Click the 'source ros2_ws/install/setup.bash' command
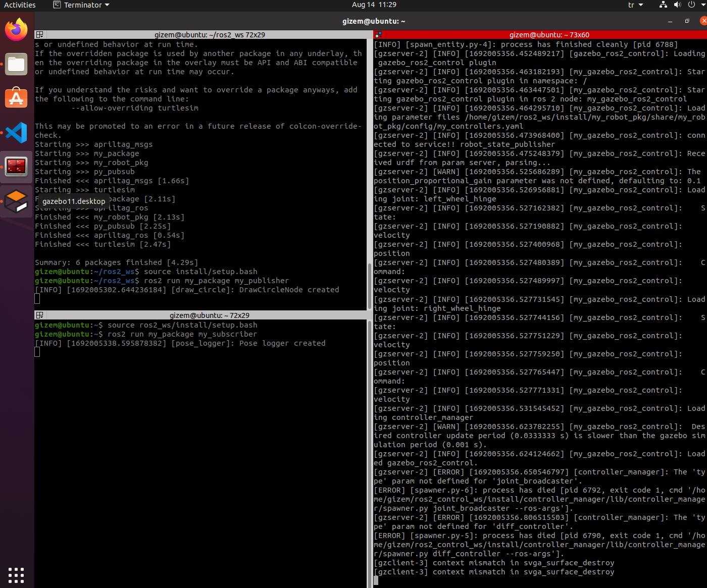The width and height of the screenshot is (707, 588). (x=182, y=325)
